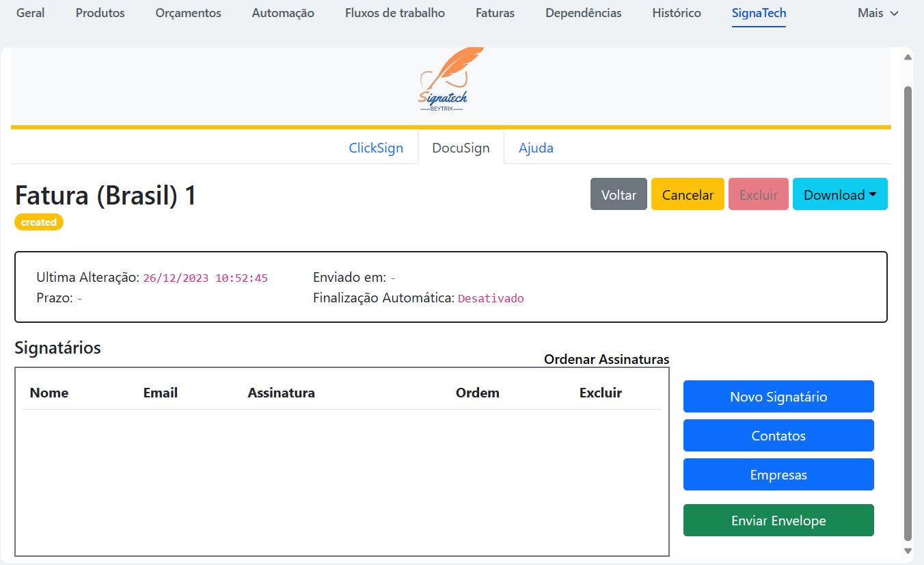
Task: Go to the Geral tab
Action: 30,13
